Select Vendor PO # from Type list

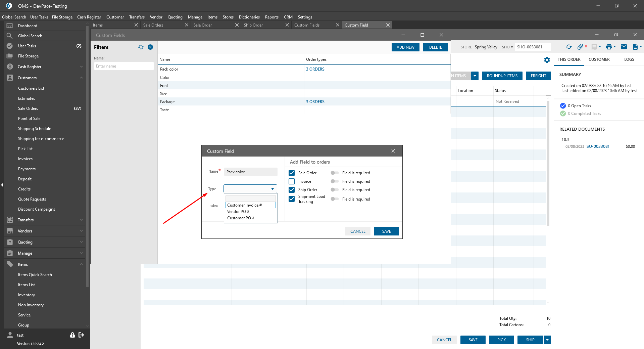click(x=238, y=212)
